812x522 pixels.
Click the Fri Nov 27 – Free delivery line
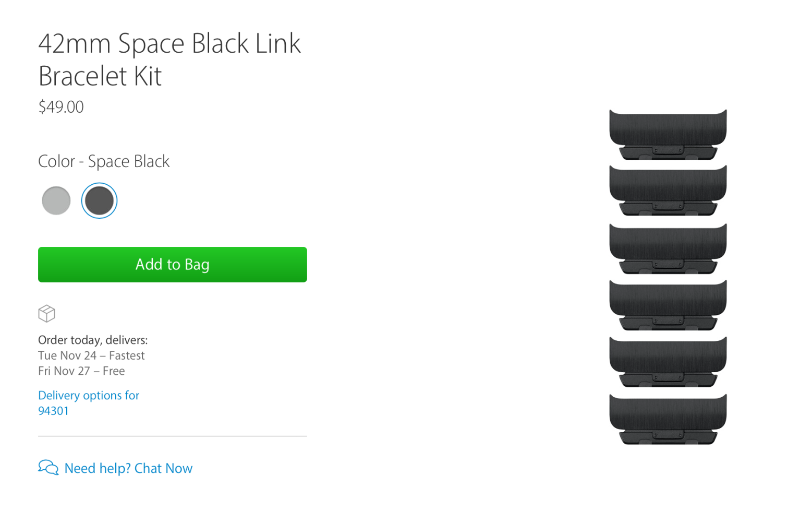coord(81,371)
